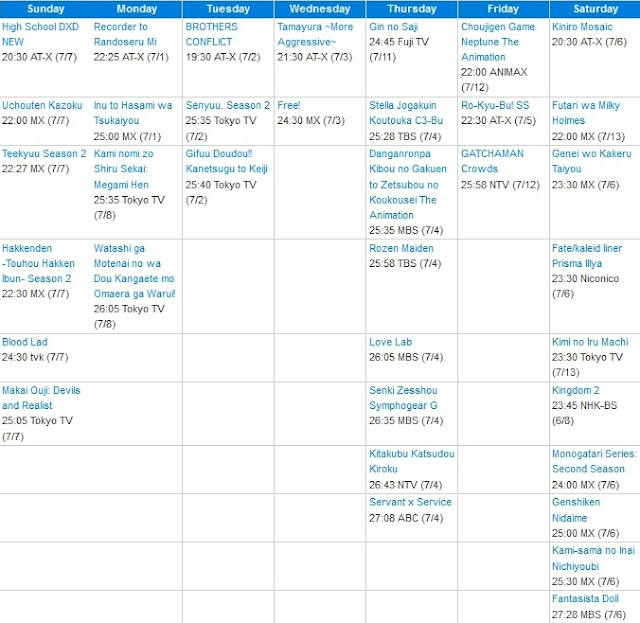Viewport: 640px width, 623px height.
Task: Open Recorder to Randoseru Mi link
Action: click(125, 34)
